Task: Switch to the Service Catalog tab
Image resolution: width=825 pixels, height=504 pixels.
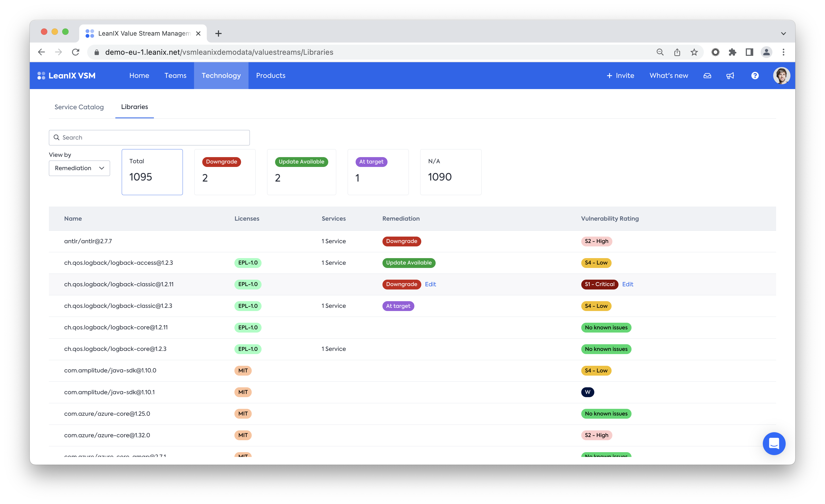Action: click(79, 107)
